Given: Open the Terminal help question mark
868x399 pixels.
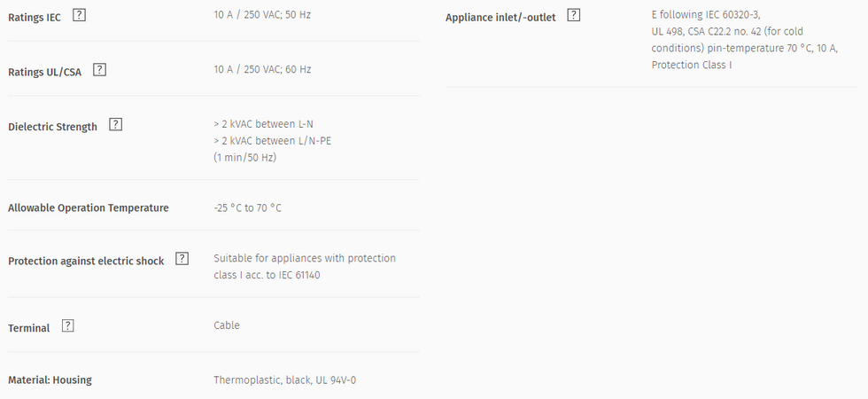Looking at the screenshot, I should [67, 326].
